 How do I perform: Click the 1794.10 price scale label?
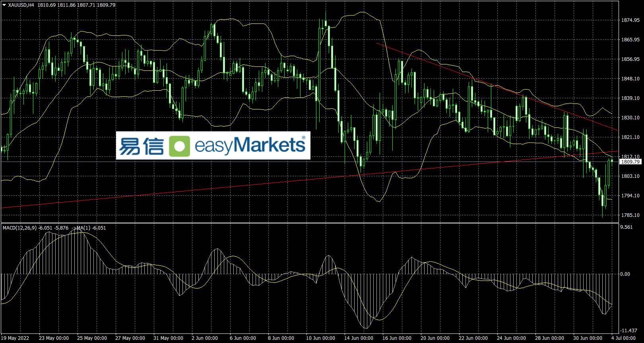point(630,196)
